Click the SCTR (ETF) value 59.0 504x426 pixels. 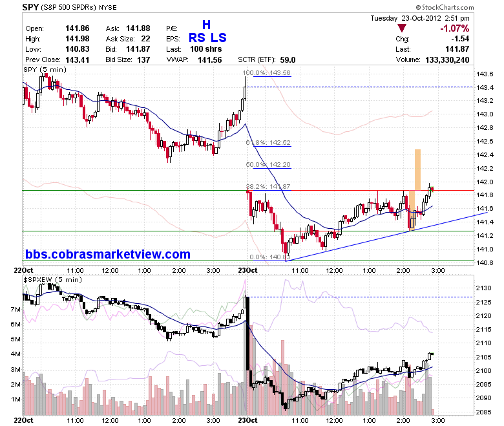click(x=288, y=60)
